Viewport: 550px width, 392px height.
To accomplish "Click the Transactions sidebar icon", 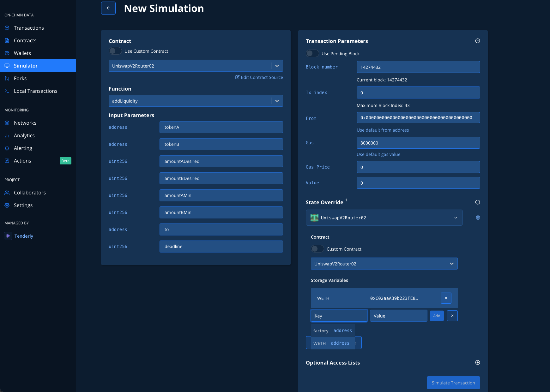I will (7, 28).
